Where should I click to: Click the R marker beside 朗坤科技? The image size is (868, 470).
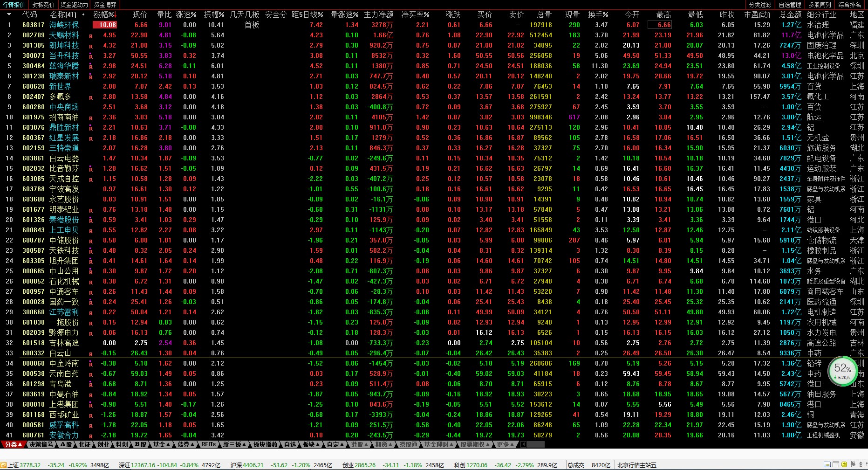tap(91, 46)
